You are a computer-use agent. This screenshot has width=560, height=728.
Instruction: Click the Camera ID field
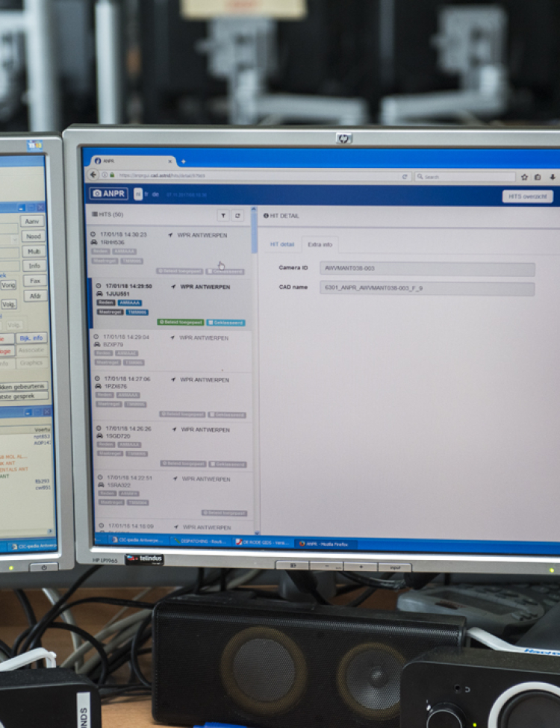[x=426, y=269]
